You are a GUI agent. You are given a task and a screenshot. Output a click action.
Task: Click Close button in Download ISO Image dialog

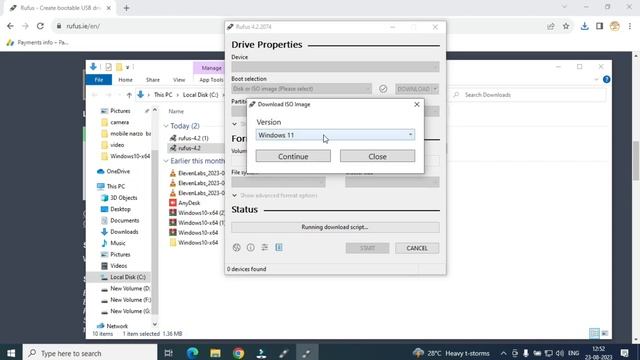click(x=377, y=156)
